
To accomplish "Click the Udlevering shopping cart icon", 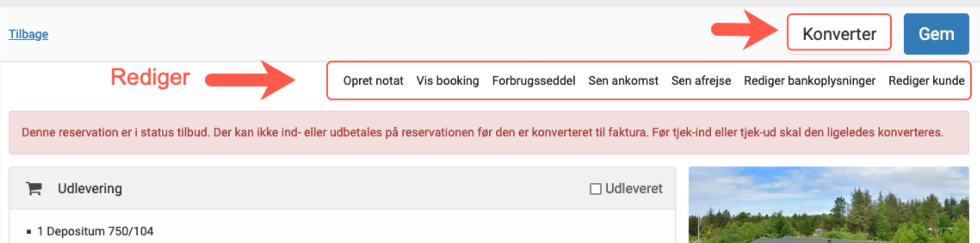I will pyautogui.click(x=34, y=188).
